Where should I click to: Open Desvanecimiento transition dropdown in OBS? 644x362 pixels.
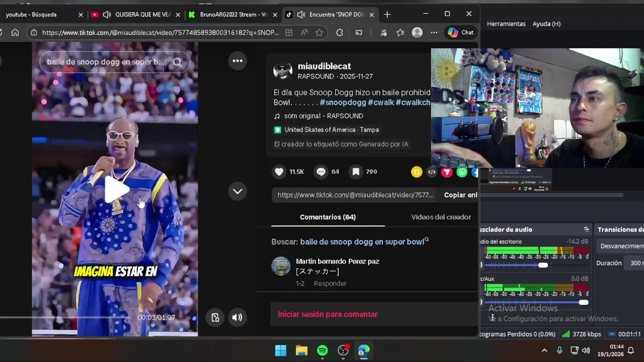coord(621,246)
